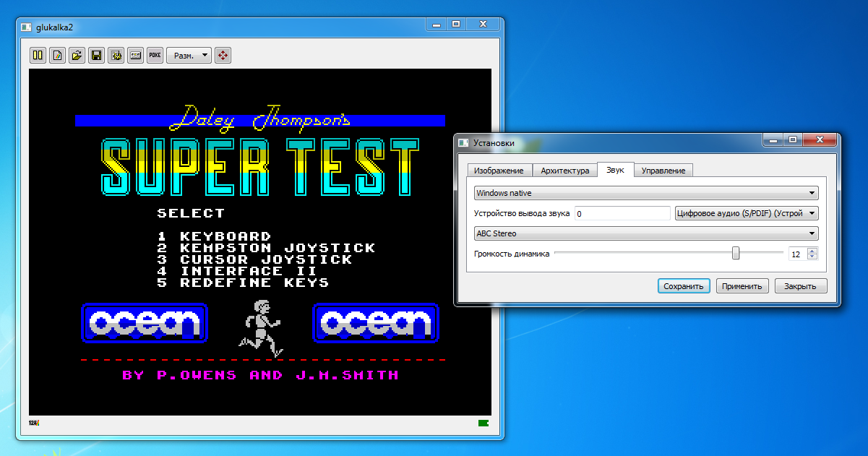This screenshot has width=868, height=456.
Task: Click the green indicator in glukalka2 status bar
Action: click(x=484, y=422)
